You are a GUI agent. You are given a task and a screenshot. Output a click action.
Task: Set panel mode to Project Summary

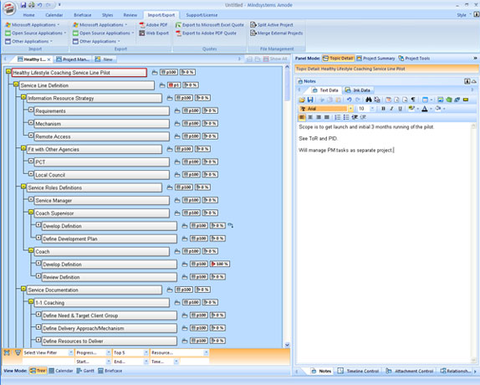(x=376, y=58)
